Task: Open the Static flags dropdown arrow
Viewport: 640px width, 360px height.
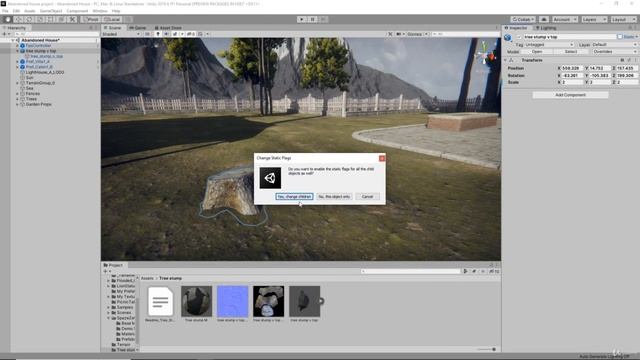Action: pyautogui.click(x=636, y=37)
